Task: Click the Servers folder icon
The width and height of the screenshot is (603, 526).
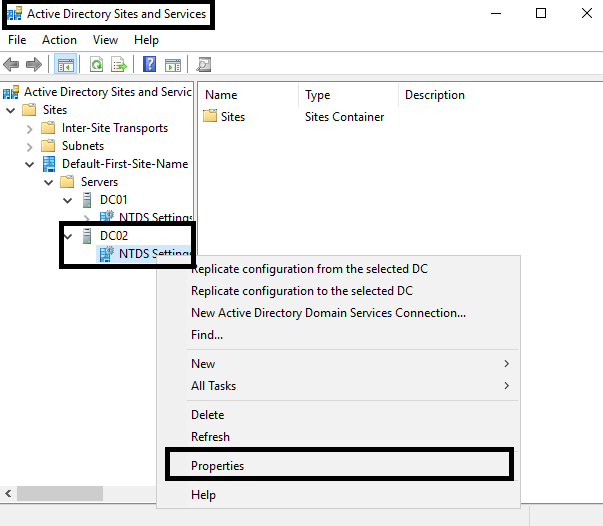Action: pyautogui.click(x=67, y=182)
